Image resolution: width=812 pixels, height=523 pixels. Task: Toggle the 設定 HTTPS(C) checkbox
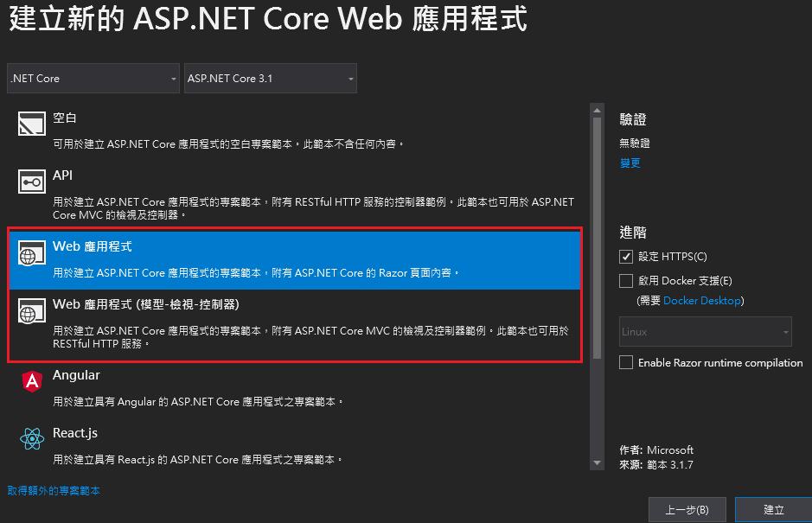625,257
